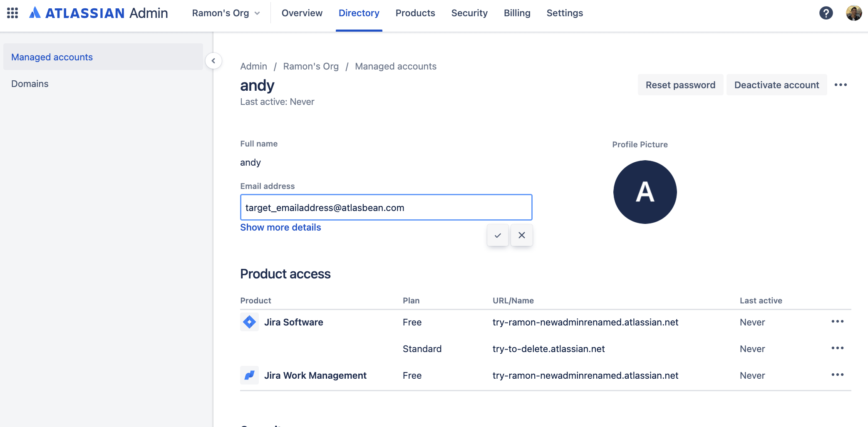
Task: Open actions menu for try-to-delete.atlassian.net row
Action: (838, 348)
